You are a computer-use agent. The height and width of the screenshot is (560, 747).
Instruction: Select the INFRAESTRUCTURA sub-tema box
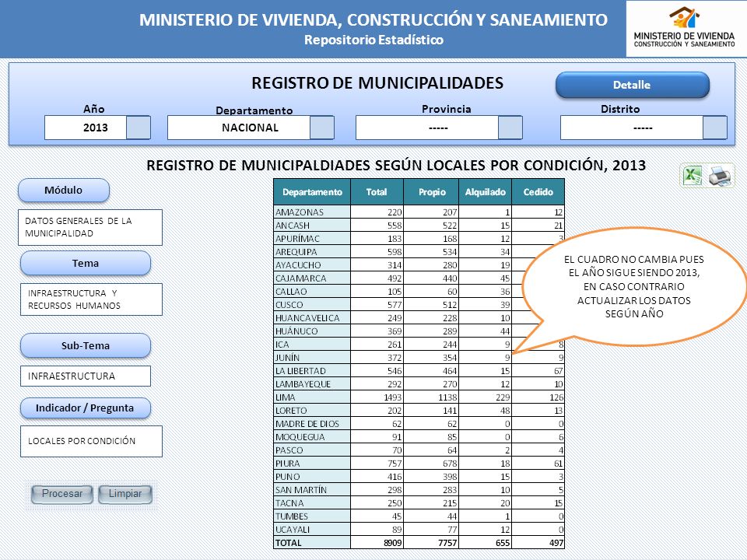pos(86,376)
